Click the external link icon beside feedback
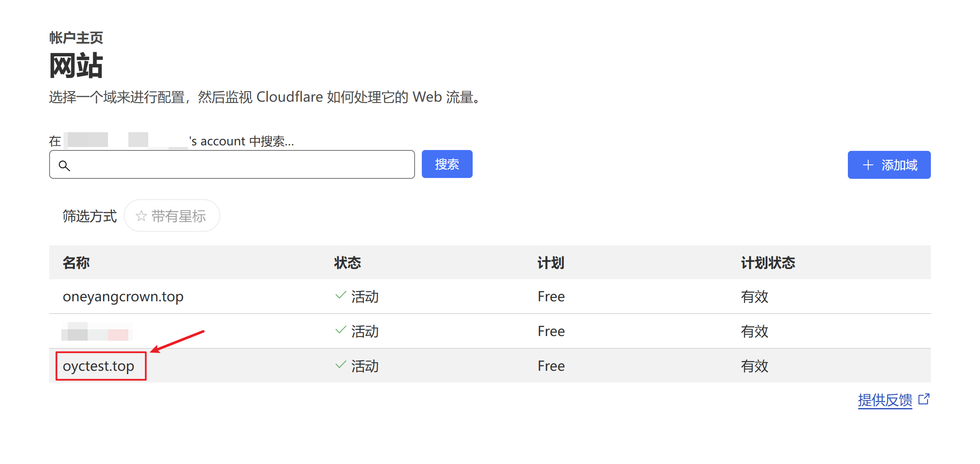 coord(924,399)
